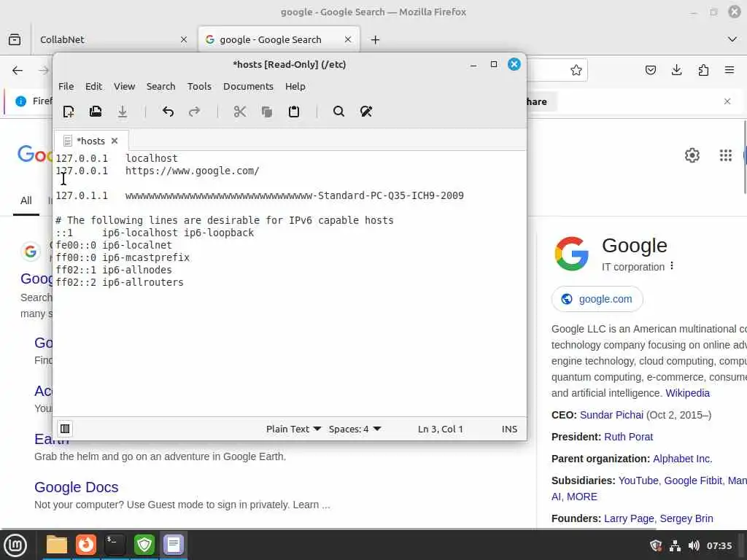Viewport: 747px width, 560px height.
Task: Open the Pocket save icon in Firefox
Action: [x=650, y=71]
